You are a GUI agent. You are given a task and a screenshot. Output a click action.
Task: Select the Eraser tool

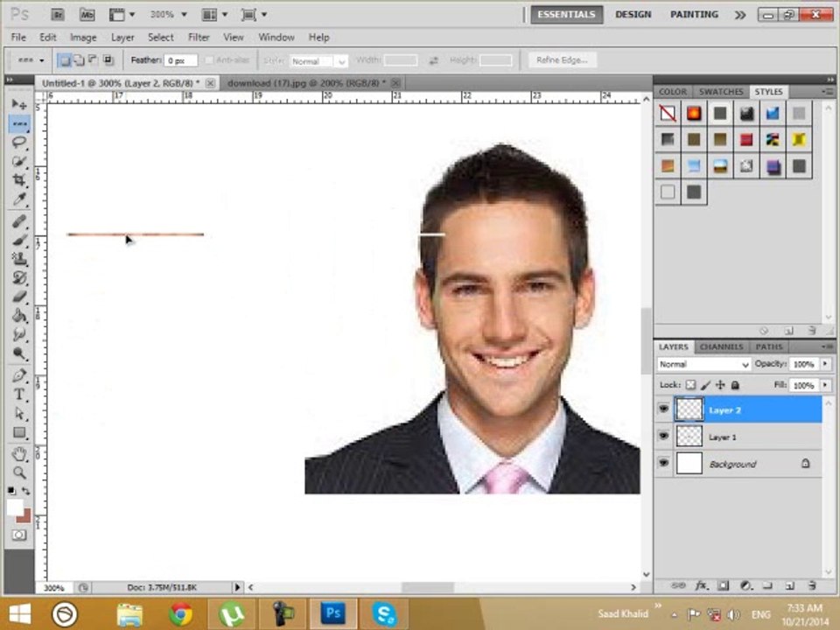[x=19, y=297]
